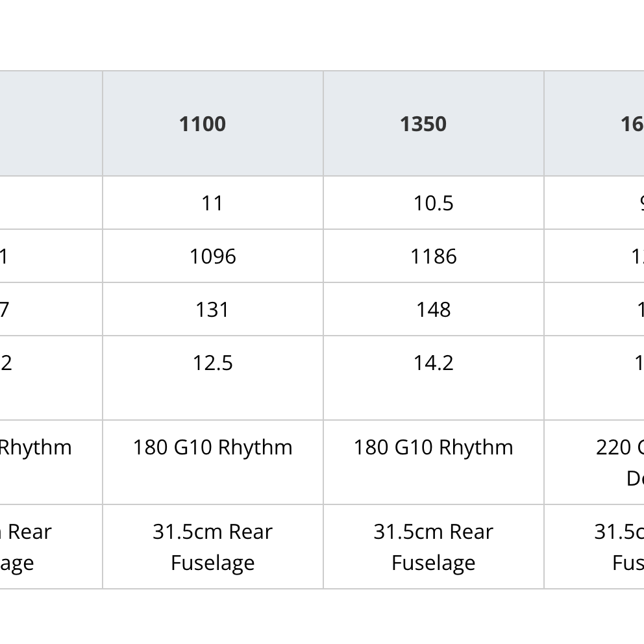Click the 1350 column header
The width and height of the screenshot is (644, 644).
coord(423,123)
